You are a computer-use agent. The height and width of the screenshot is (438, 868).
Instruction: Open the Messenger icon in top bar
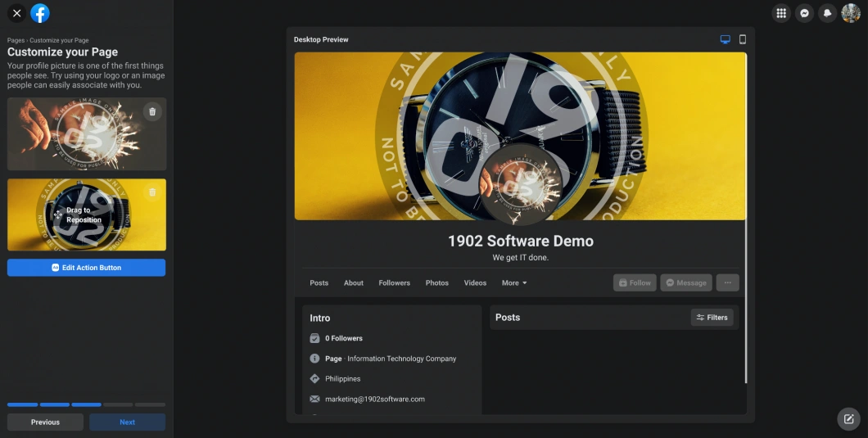(x=804, y=13)
